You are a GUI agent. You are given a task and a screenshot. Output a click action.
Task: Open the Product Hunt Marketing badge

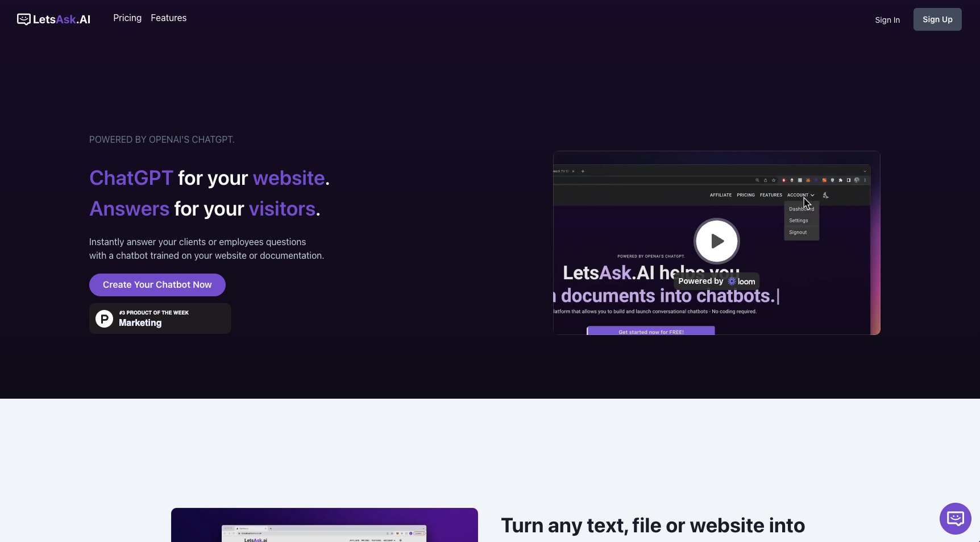coord(160,318)
